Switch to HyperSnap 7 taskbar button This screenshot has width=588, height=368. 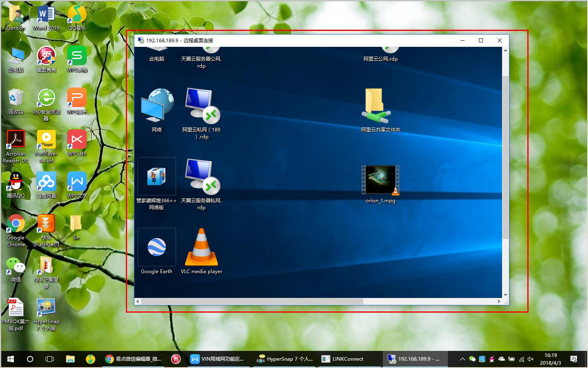pyautogui.click(x=285, y=359)
